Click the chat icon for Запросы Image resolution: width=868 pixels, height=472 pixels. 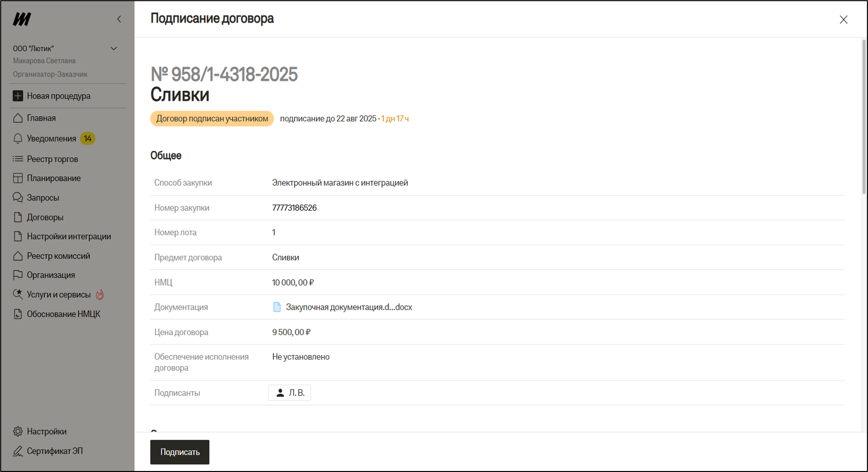(x=18, y=198)
